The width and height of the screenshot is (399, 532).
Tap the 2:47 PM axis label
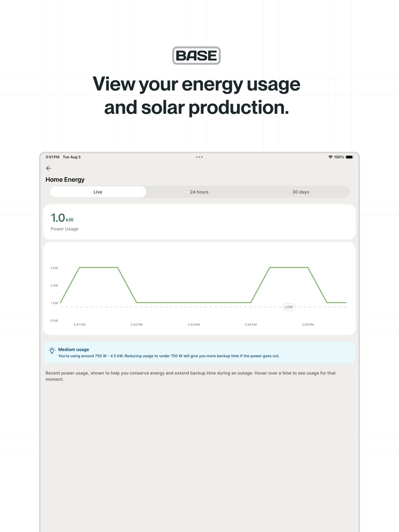click(80, 325)
